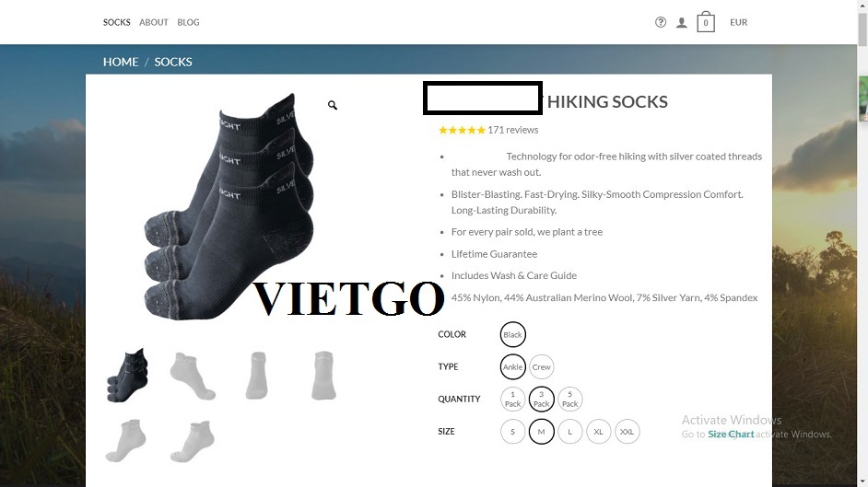
Task: Open the BLOG menu item
Action: (188, 22)
